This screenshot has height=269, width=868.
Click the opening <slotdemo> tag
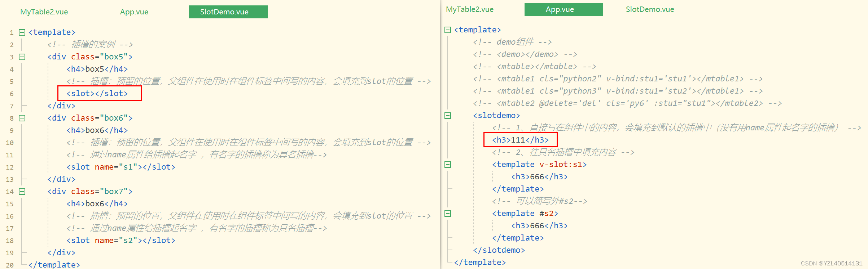(496, 116)
